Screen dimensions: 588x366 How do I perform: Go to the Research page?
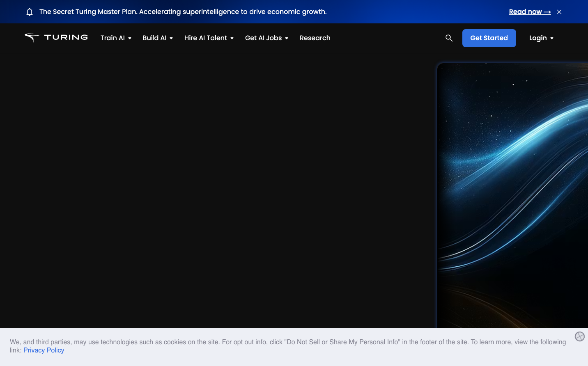pyautogui.click(x=315, y=38)
